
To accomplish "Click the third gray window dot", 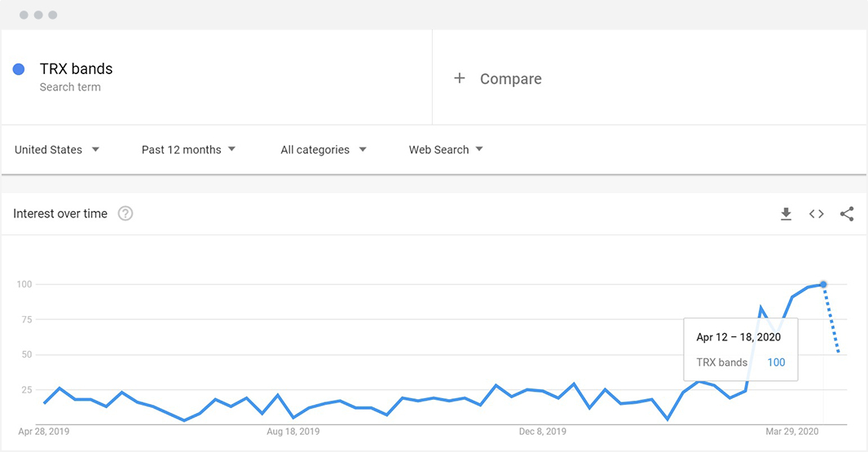I will 53,15.
